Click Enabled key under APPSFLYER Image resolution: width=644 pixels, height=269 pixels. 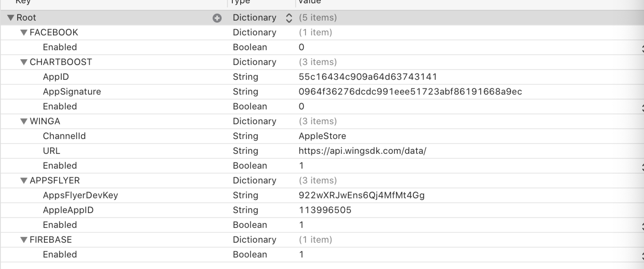coord(60,225)
